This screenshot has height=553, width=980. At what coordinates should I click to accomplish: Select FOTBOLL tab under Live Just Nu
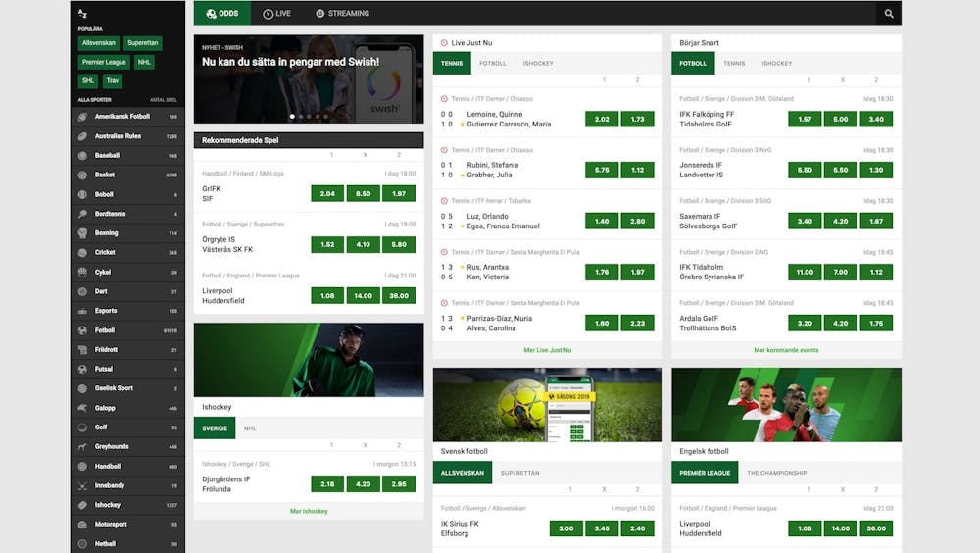pyautogui.click(x=493, y=63)
